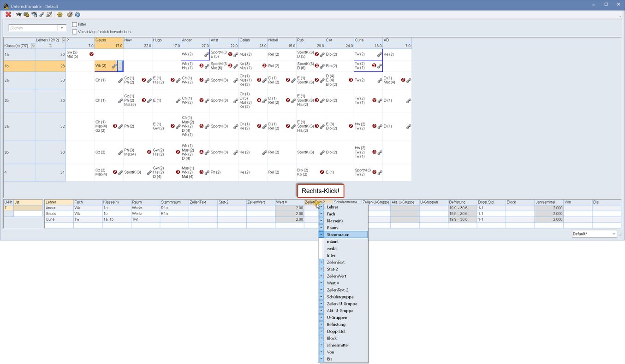Click the graduation cap toolbar icon
The image size is (625, 364).
point(19,15)
